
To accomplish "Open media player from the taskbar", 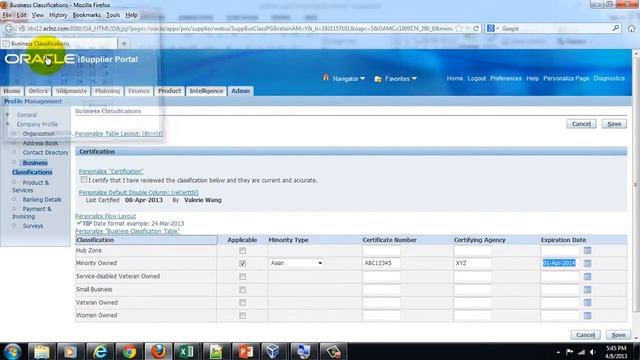I will coord(70,351).
